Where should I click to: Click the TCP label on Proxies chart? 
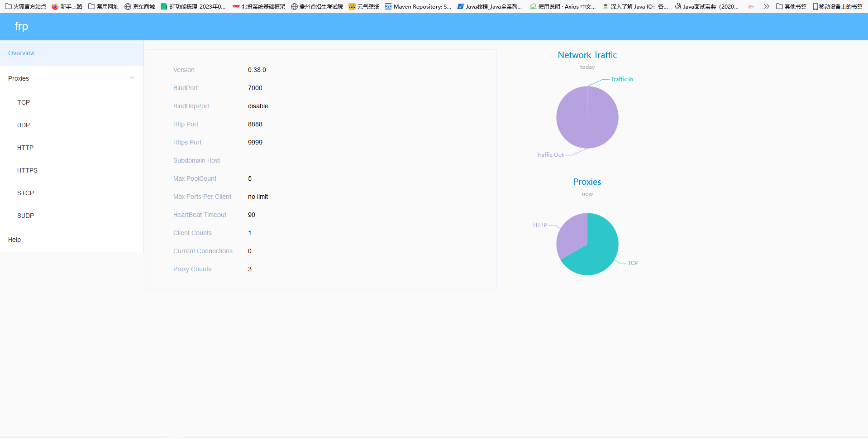pyautogui.click(x=632, y=263)
